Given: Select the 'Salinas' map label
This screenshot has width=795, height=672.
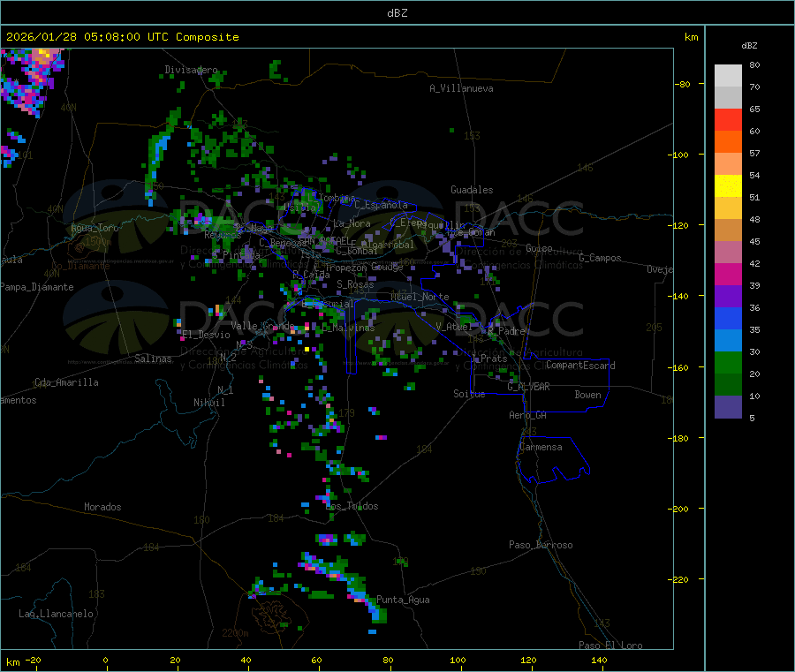Looking at the screenshot, I should (x=153, y=359).
